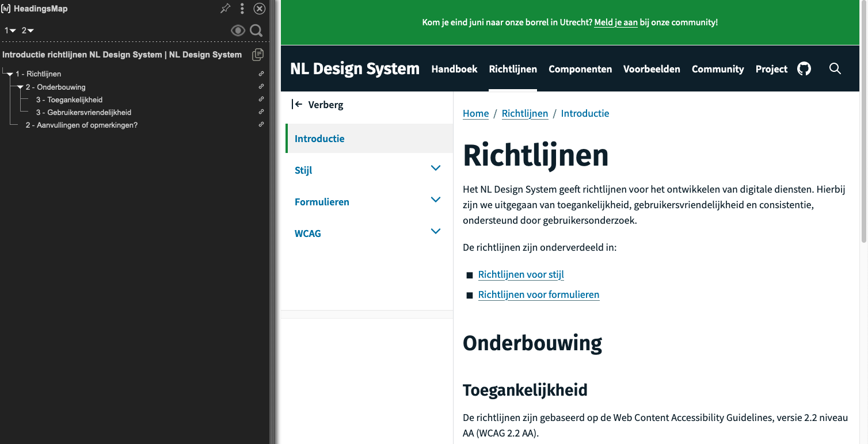Screen dimensions: 868x444
Task: Open WCAG sidebar link
Action: [x=308, y=234]
